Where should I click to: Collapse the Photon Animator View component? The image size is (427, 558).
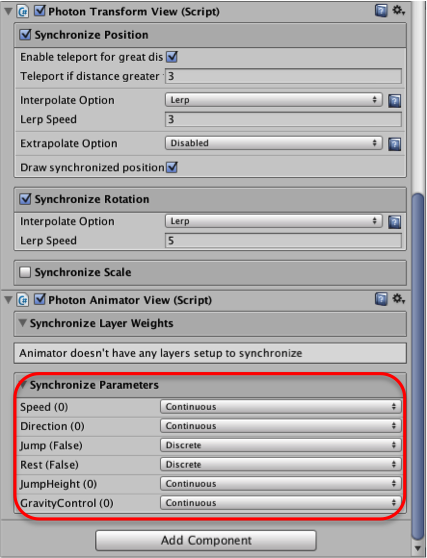[x=8, y=300]
